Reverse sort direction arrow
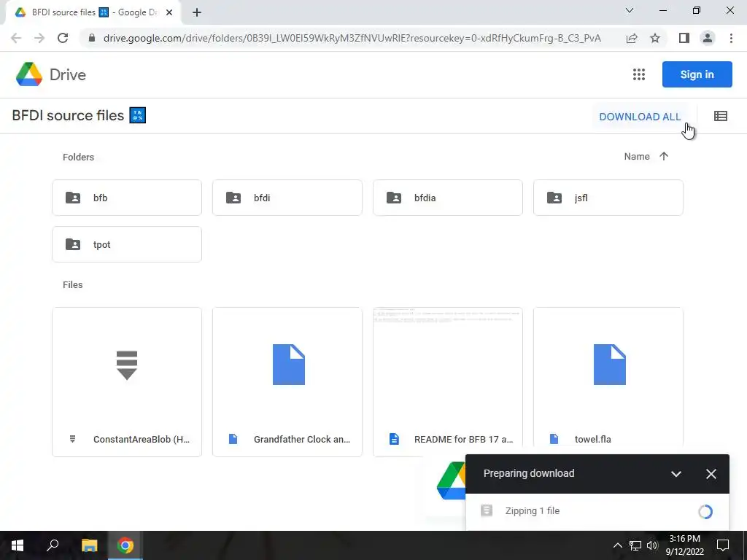 (x=664, y=156)
